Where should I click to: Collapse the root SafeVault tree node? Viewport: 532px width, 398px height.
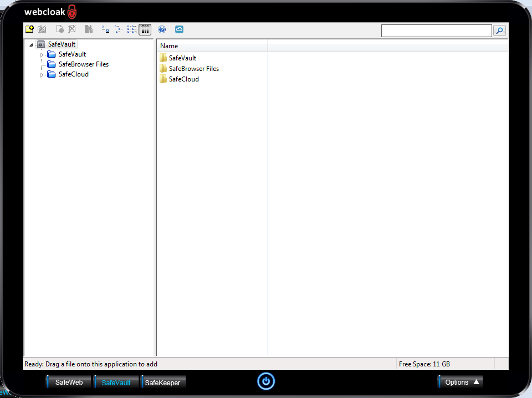pyautogui.click(x=31, y=45)
